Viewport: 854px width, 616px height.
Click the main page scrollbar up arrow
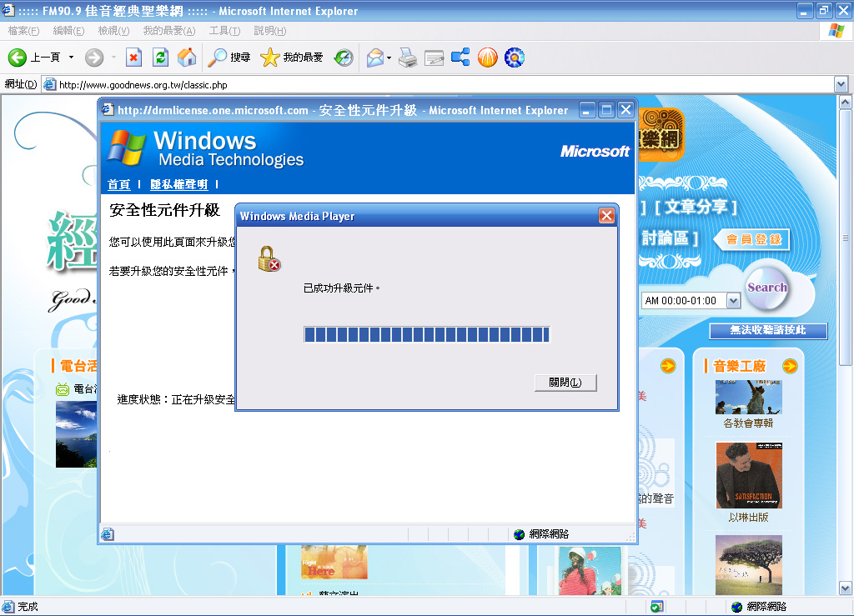pos(846,103)
